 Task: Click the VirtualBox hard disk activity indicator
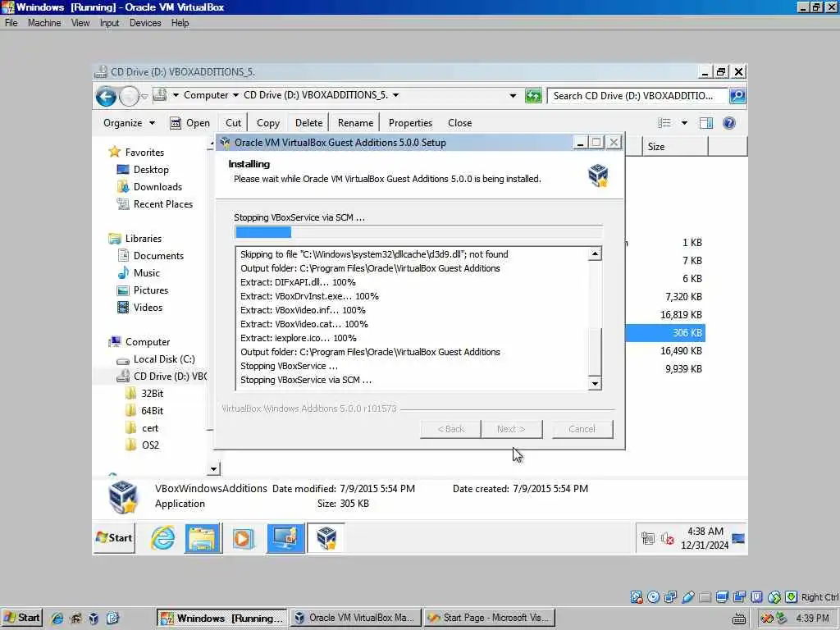click(x=637, y=597)
